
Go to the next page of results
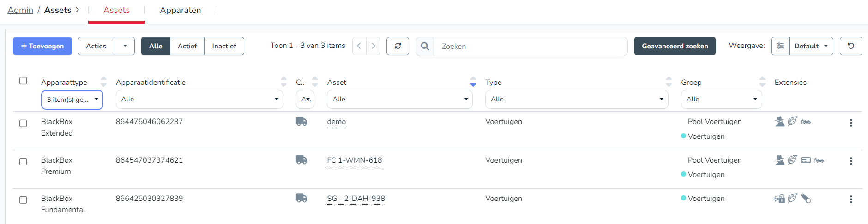pos(373,46)
